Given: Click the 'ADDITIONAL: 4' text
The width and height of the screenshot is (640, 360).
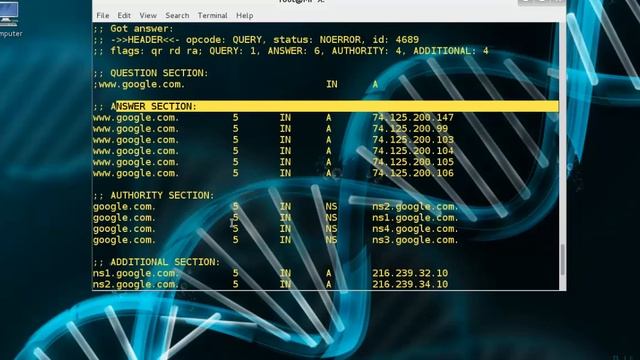Looking at the screenshot, I should pos(451,51).
